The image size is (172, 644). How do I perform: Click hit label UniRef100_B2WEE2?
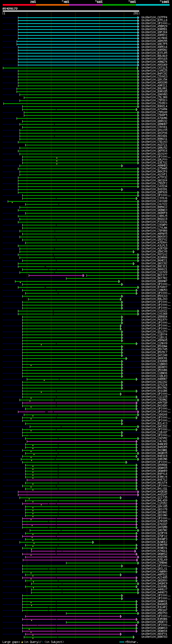(x=154, y=542)
